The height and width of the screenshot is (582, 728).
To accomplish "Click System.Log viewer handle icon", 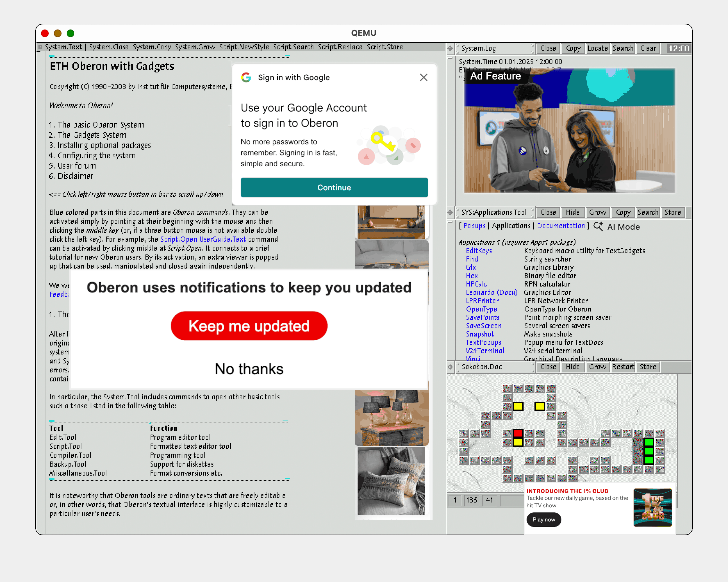I will pos(450,48).
